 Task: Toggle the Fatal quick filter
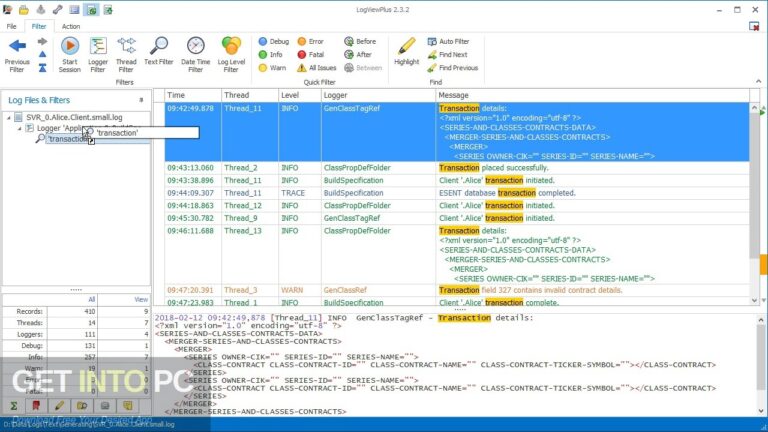[x=311, y=55]
